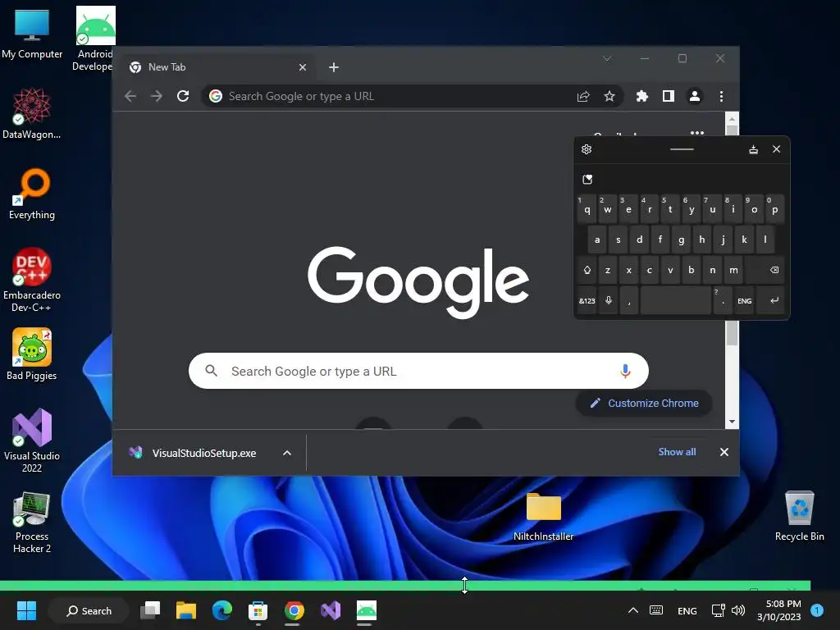Click taskbar Search box

click(x=89, y=610)
